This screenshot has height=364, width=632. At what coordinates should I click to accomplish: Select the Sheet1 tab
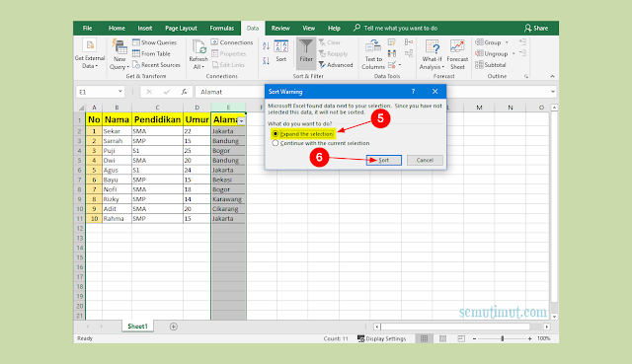pos(137,327)
